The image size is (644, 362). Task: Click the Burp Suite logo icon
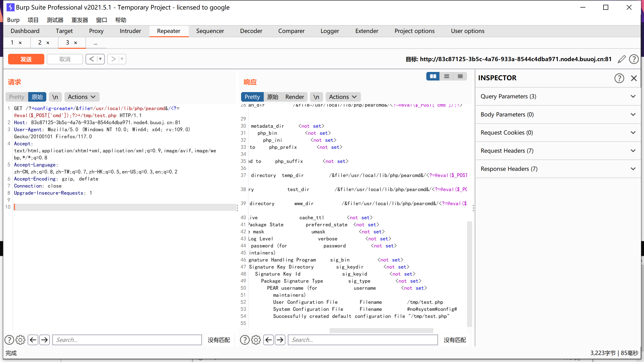click(10, 7)
